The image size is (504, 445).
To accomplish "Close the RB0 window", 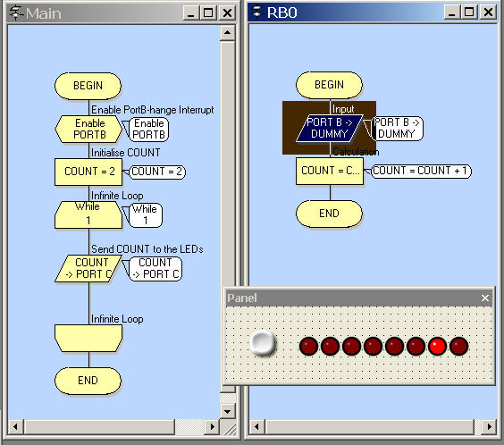I will point(488,13).
